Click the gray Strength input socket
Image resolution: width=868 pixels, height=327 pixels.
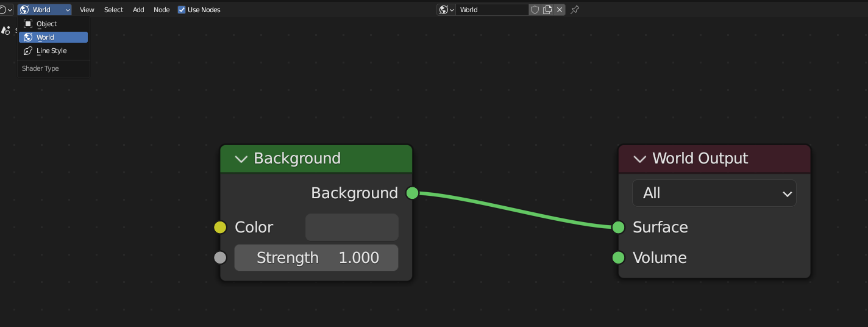tap(220, 257)
